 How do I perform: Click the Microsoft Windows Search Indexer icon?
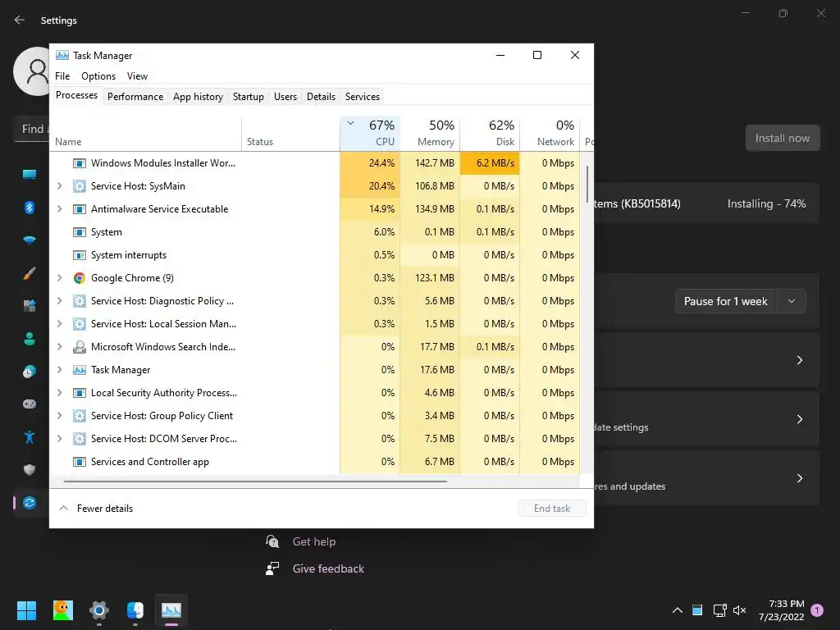[80, 347]
